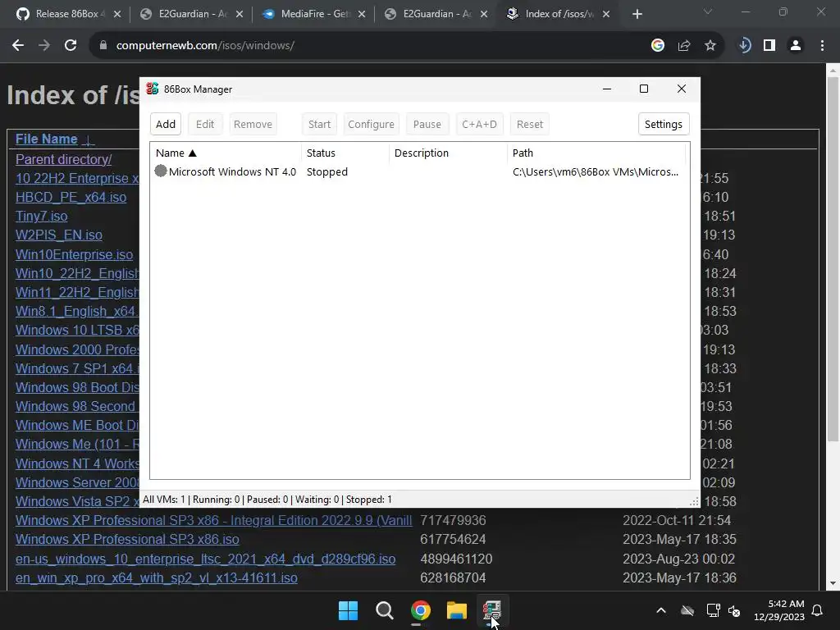Open Windows XP Integral Edition 2022.9.9 link
840x630 pixels.
[214, 521]
